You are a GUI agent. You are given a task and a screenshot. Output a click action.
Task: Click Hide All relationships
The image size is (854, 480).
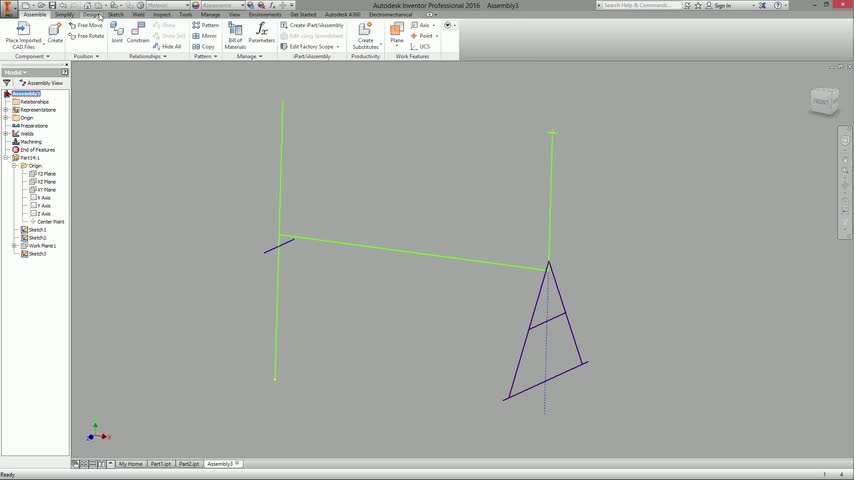pos(167,46)
